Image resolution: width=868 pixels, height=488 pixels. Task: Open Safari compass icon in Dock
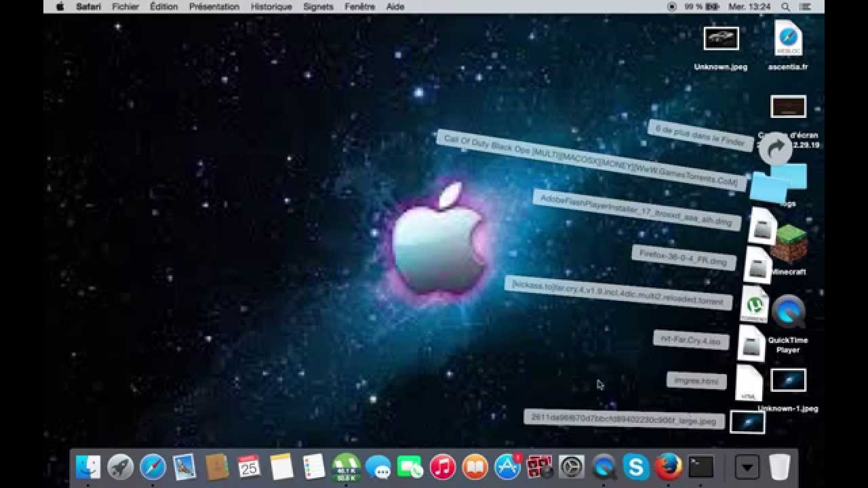[x=153, y=466]
